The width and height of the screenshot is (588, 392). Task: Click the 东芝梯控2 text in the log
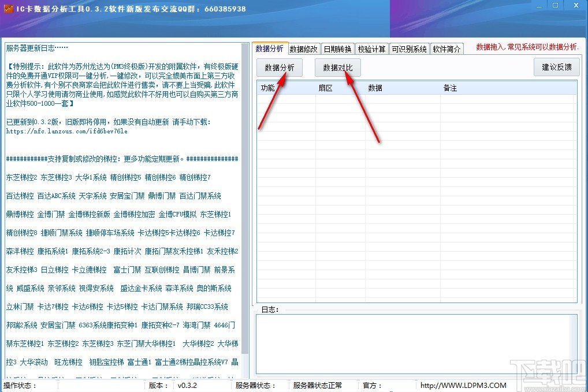[x=21, y=177]
